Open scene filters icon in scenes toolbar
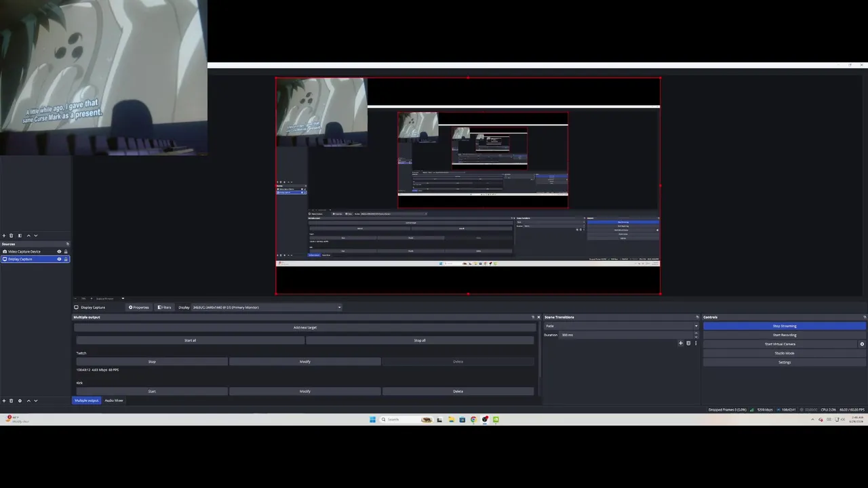This screenshot has height=488, width=868. pyautogui.click(x=20, y=236)
